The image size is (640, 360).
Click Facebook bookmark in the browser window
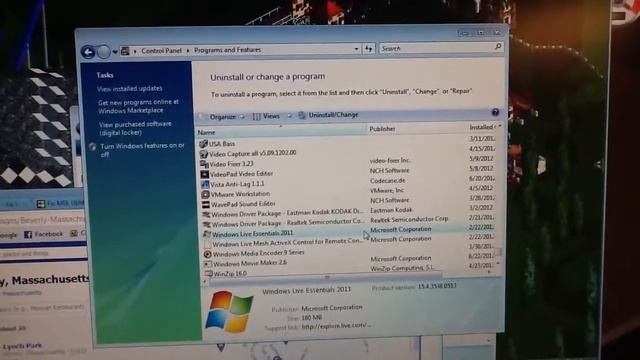pyautogui.click(x=44, y=234)
